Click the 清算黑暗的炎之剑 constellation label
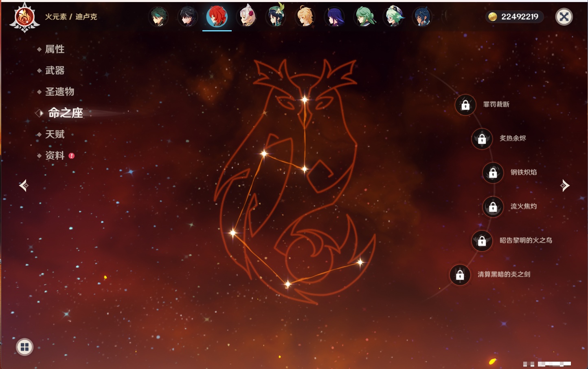 point(504,274)
